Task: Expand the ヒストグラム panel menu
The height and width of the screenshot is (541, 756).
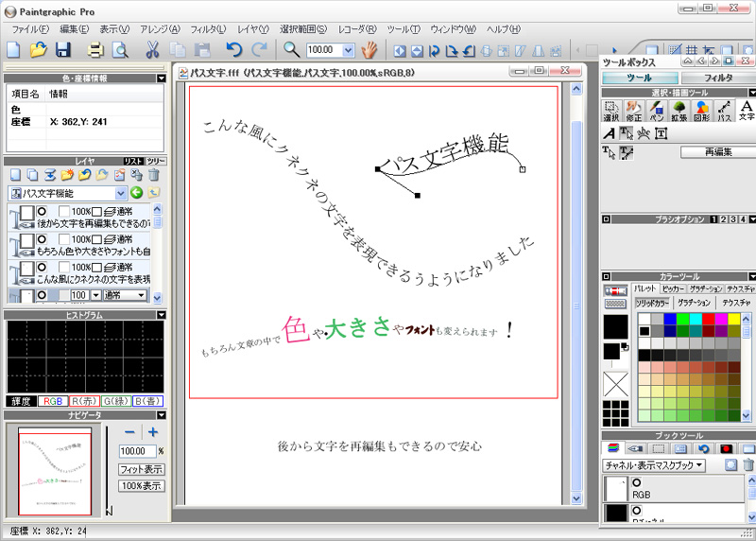Action: (162, 315)
